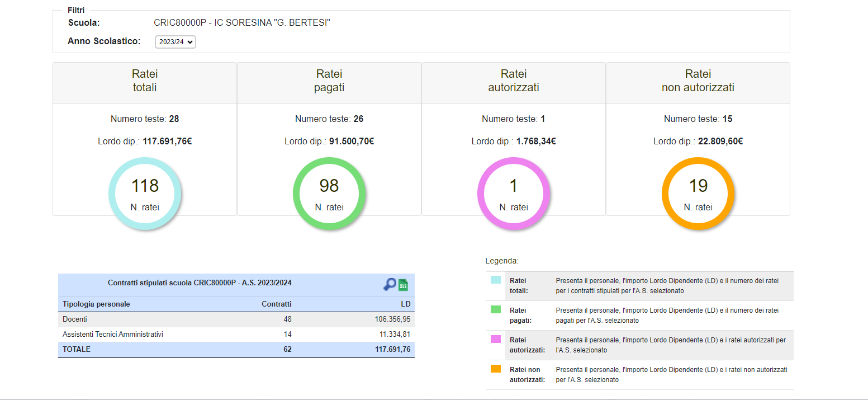Screen dimensions: 868x400
Task: Click the orange Ratei non autorizzati circle
Action: pos(698,194)
